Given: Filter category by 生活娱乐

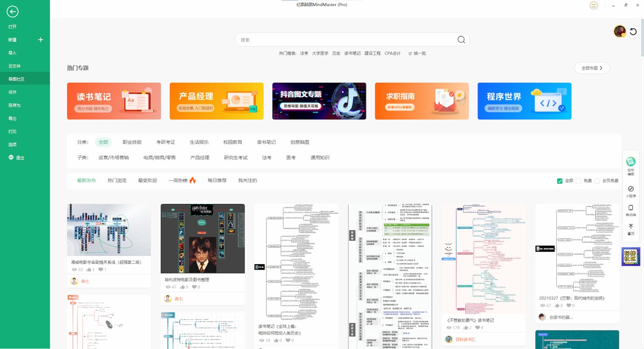Looking at the screenshot, I should [x=199, y=142].
